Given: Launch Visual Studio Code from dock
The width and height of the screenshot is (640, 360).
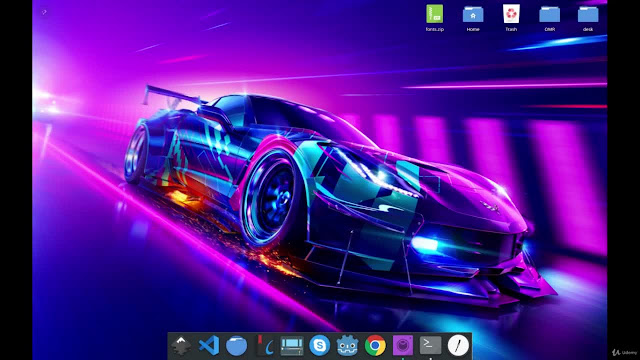Looking at the screenshot, I should click(x=209, y=345).
